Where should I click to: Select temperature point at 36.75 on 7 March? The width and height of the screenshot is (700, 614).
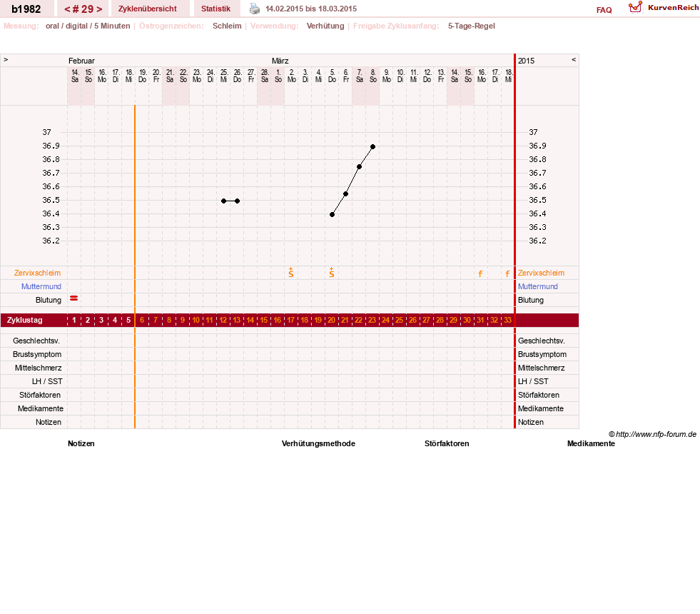360,166
